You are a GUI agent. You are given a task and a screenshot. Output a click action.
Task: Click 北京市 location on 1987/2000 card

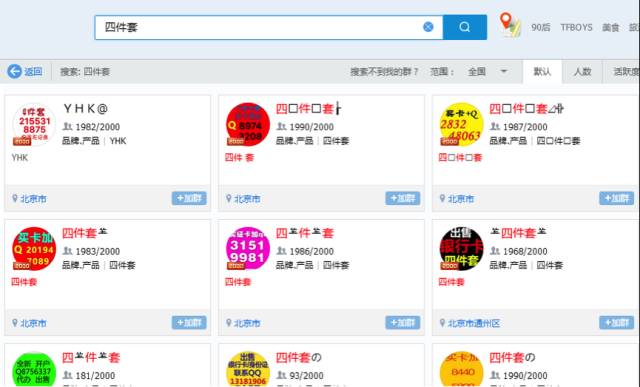[x=461, y=199]
